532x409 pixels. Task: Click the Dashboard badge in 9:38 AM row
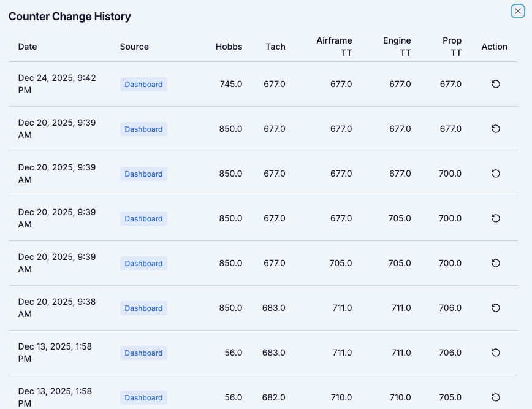pyautogui.click(x=143, y=308)
